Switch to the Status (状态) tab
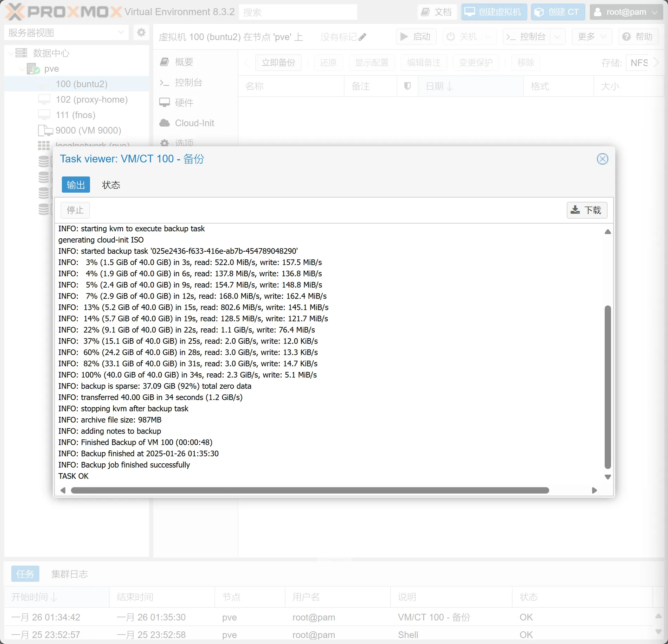The image size is (668, 644). coord(111,185)
